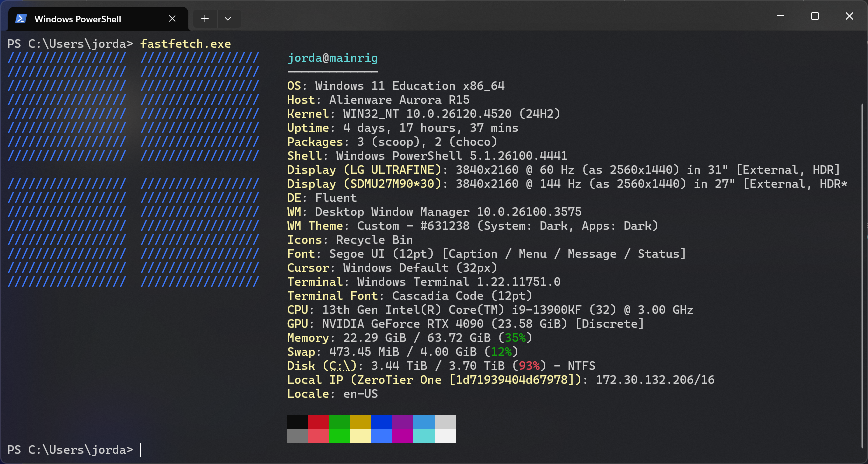
Task: Click the light gray color block
Action: [445, 422]
